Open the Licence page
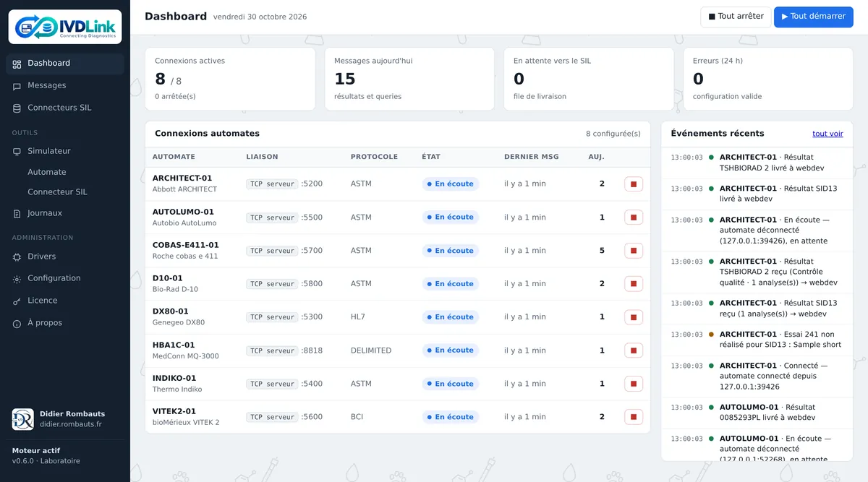The image size is (868, 482). (x=65, y=301)
